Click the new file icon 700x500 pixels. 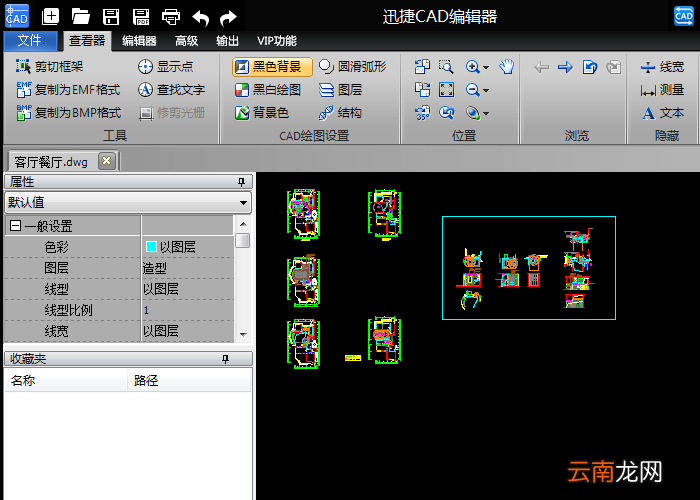[50, 17]
